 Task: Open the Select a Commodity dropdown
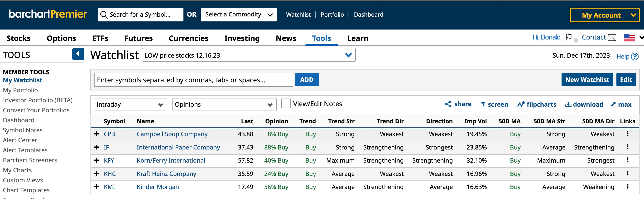pos(239,15)
